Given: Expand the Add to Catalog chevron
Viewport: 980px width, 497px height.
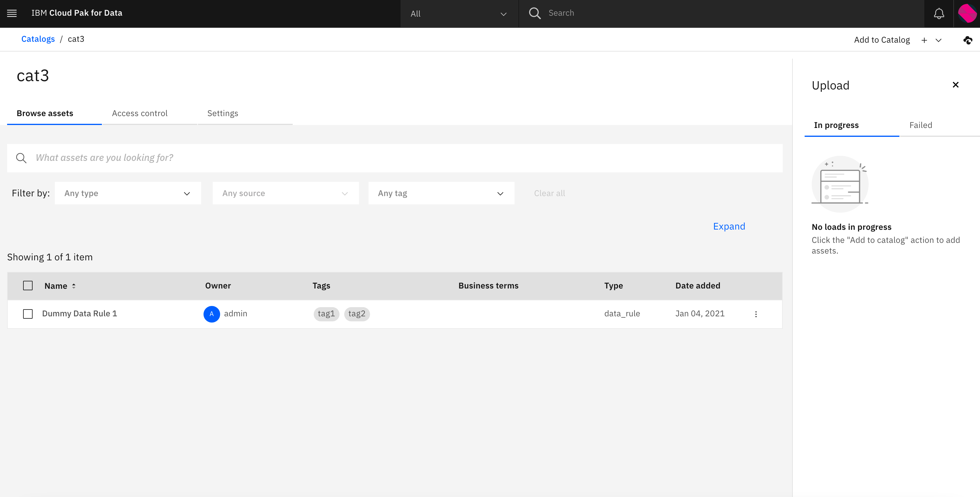Looking at the screenshot, I should (939, 40).
